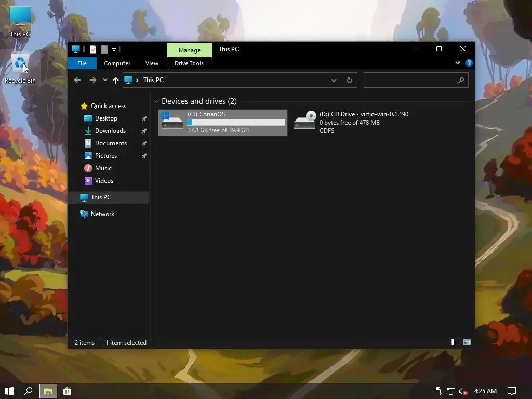The image size is (532, 399).
Task: Refresh the This PC view
Action: 350,81
